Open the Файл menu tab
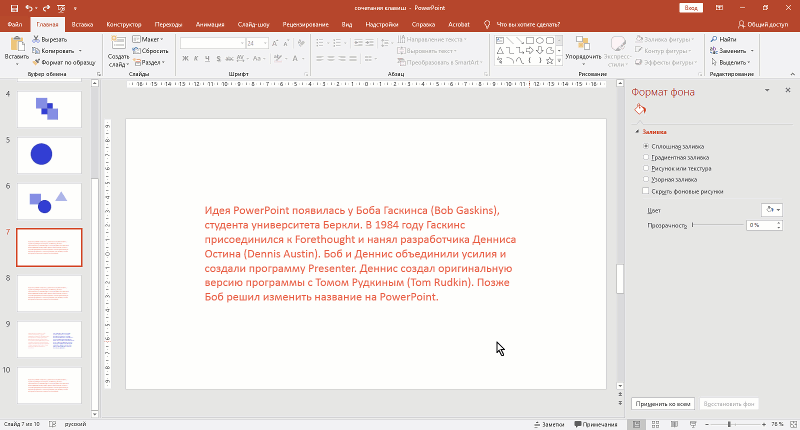The image size is (800, 430). [15, 24]
